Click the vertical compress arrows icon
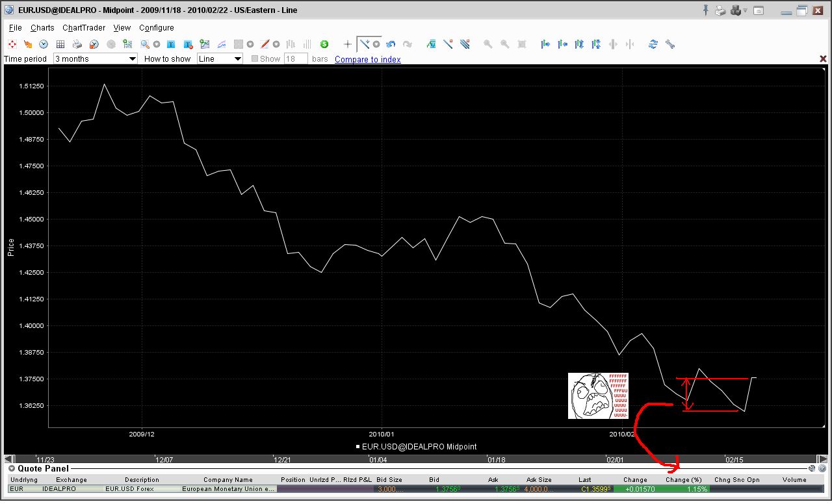 pyautogui.click(x=596, y=44)
